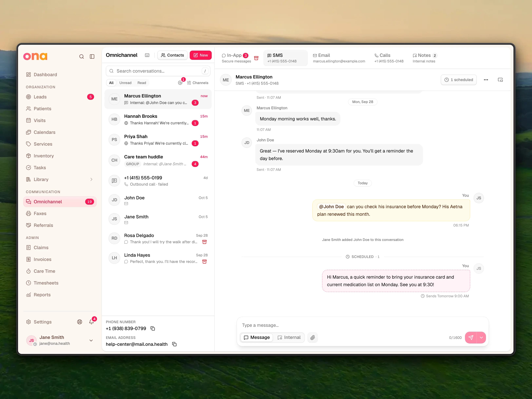
Task: Open Services in sidebar
Action: (x=60, y=144)
